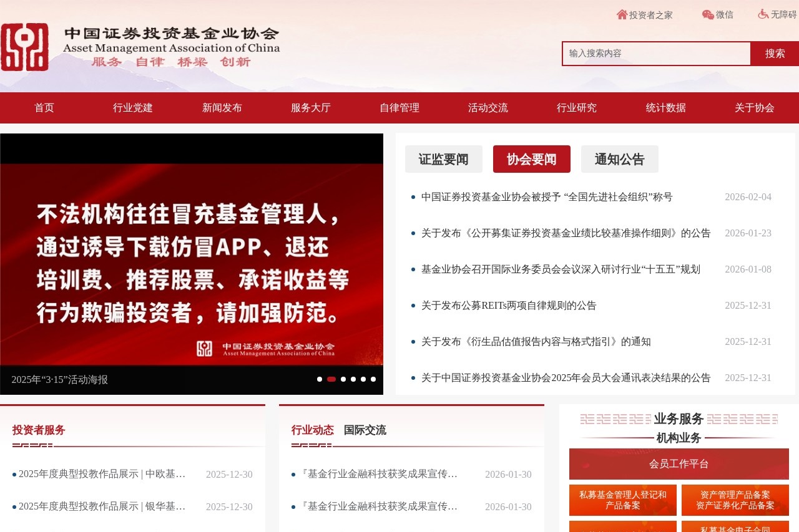
Task: Click the 无障碍 accessibility wheelchair icon
Action: point(763,14)
